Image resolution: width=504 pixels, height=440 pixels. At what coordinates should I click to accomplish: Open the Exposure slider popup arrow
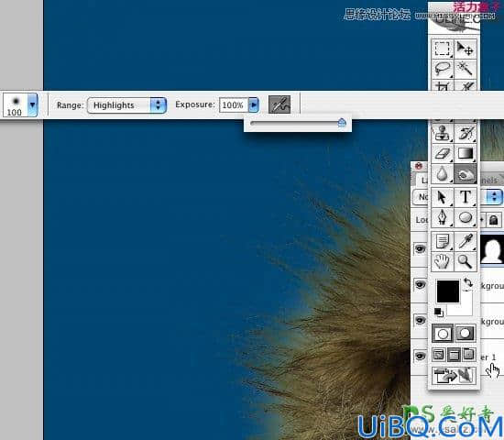[254, 104]
